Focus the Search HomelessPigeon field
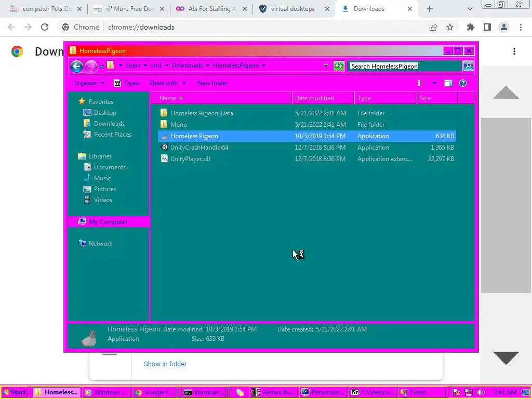The height and width of the screenshot is (399, 532). click(405, 66)
